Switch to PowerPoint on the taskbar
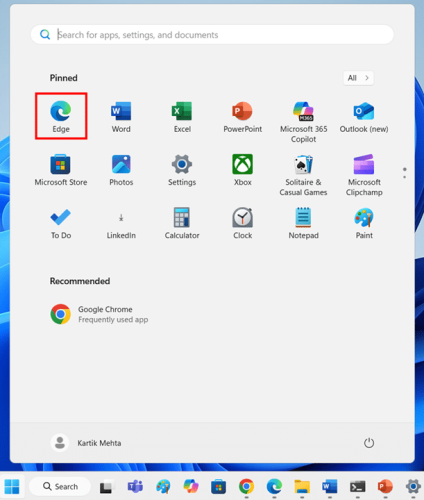424x500 pixels. click(x=385, y=487)
